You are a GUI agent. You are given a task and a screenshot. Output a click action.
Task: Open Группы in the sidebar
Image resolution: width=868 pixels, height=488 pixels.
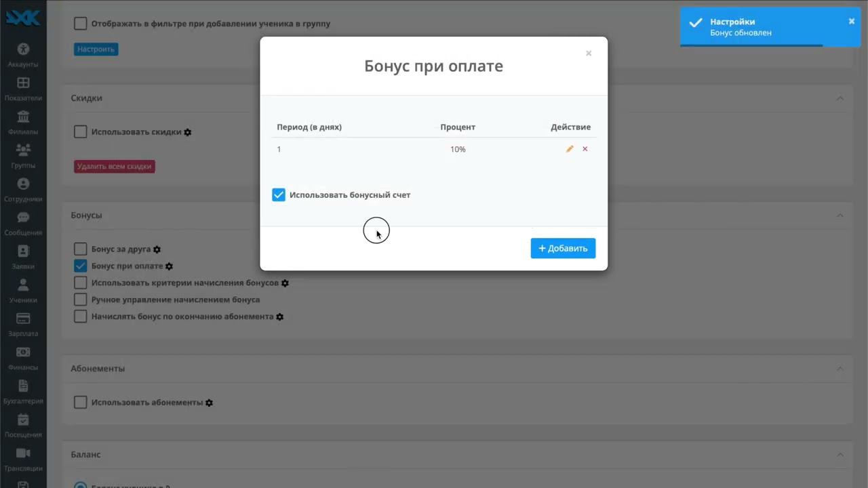tap(23, 156)
